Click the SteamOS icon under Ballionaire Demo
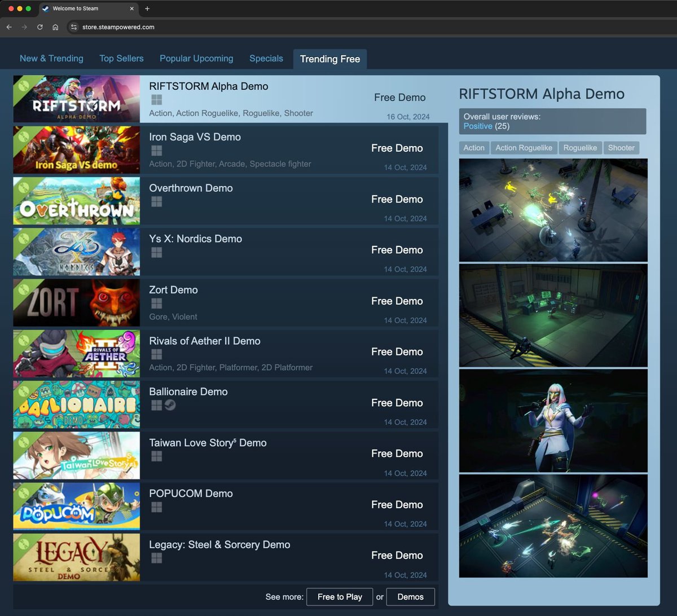This screenshot has width=677, height=616. 170,405
